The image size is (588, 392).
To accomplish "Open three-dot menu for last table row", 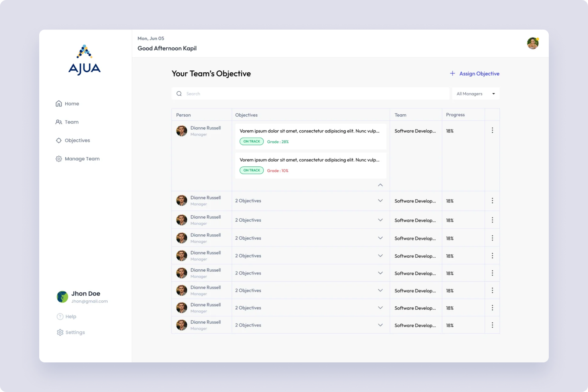I will click(492, 325).
